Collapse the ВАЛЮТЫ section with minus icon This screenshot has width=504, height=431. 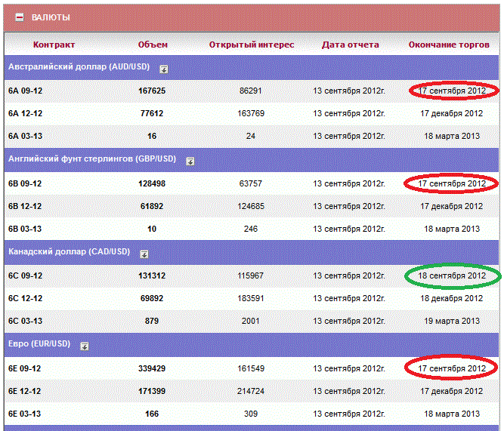tap(20, 17)
